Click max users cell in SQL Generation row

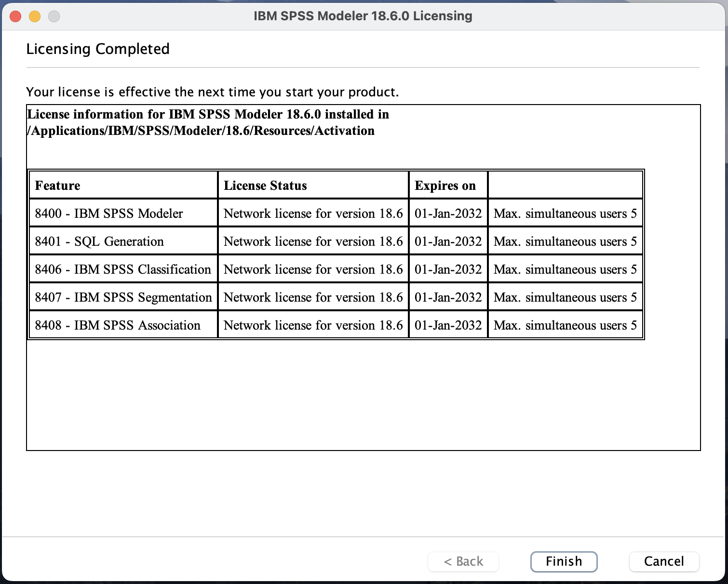click(566, 241)
